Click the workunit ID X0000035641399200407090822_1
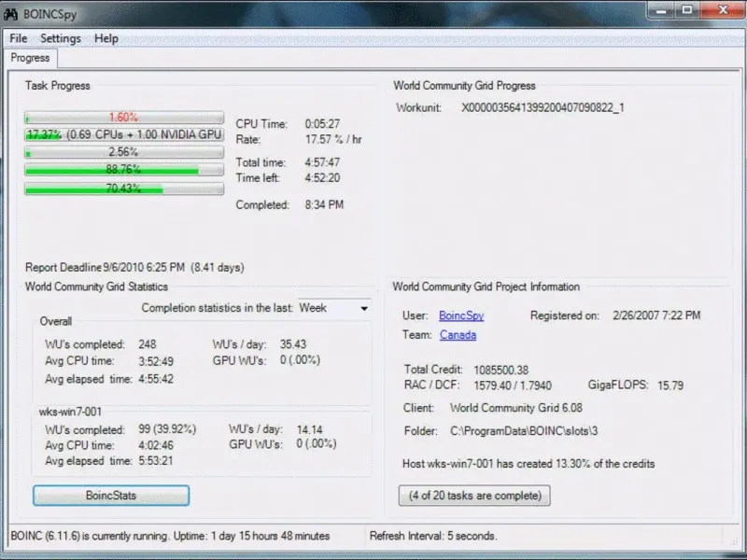747x560 pixels. 543,107
